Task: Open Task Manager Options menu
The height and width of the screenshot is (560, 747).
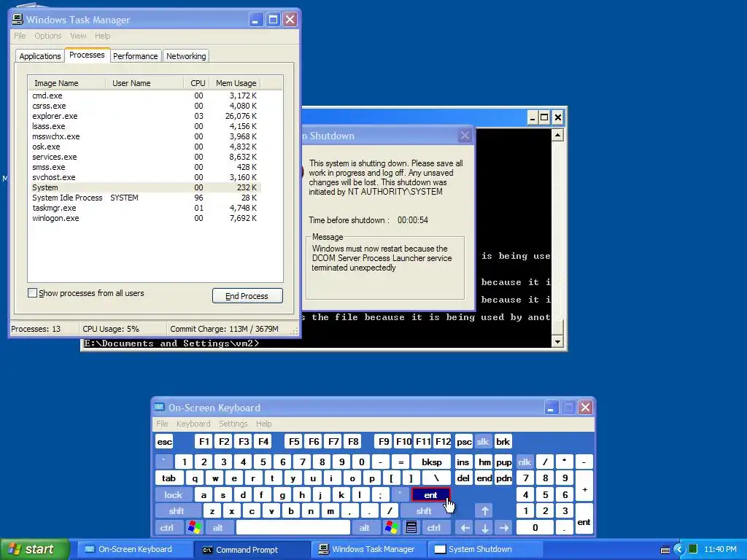Action: tap(47, 36)
